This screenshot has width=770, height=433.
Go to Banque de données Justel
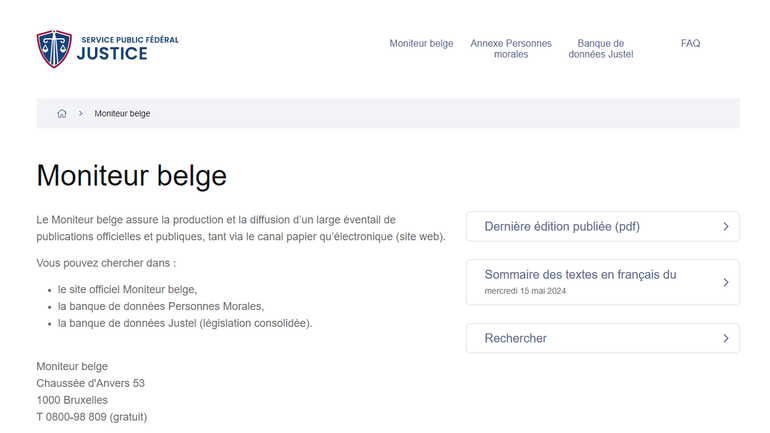point(600,49)
